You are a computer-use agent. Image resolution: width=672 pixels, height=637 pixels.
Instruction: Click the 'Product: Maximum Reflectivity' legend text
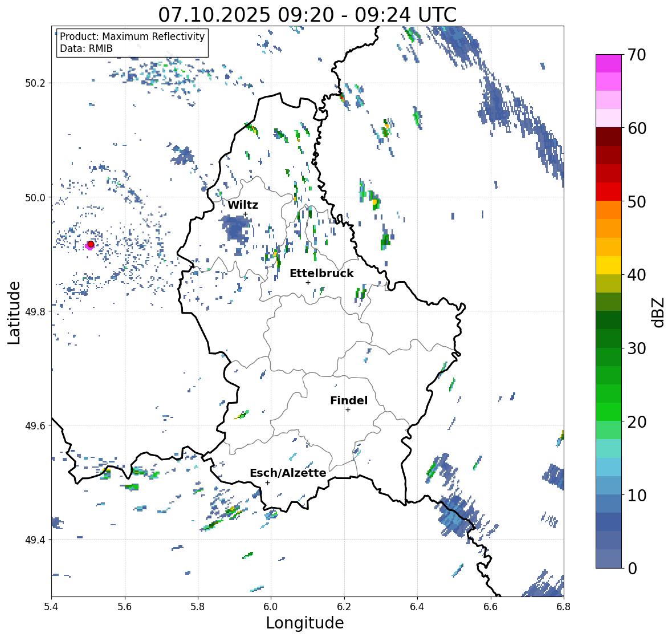(132, 36)
